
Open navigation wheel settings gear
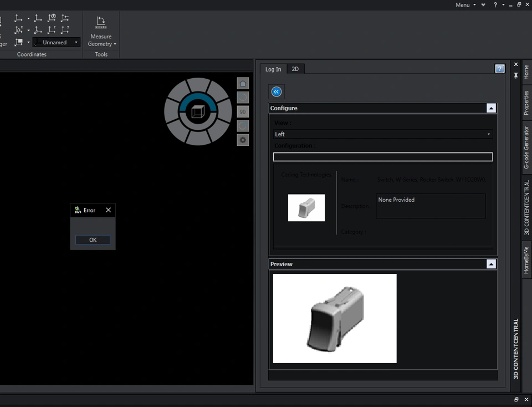[x=243, y=140]
